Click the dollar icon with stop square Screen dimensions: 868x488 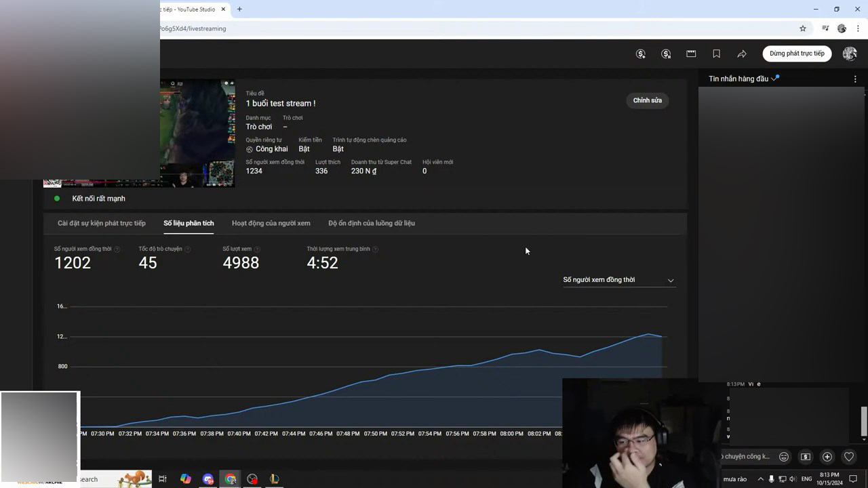coord(666,54)
